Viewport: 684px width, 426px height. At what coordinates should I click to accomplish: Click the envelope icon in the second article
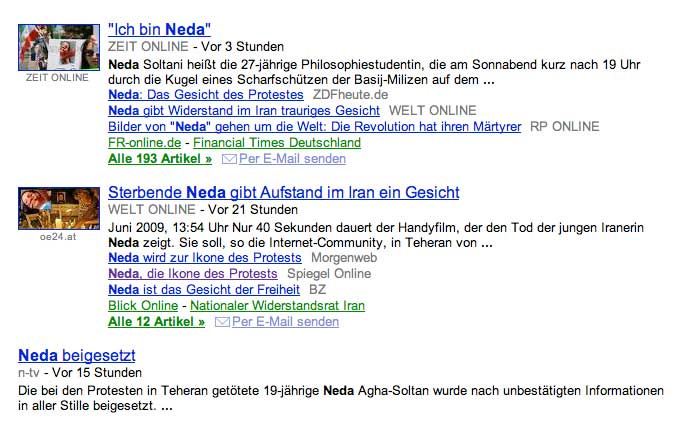pyautogui.click(x=222, y=322)
